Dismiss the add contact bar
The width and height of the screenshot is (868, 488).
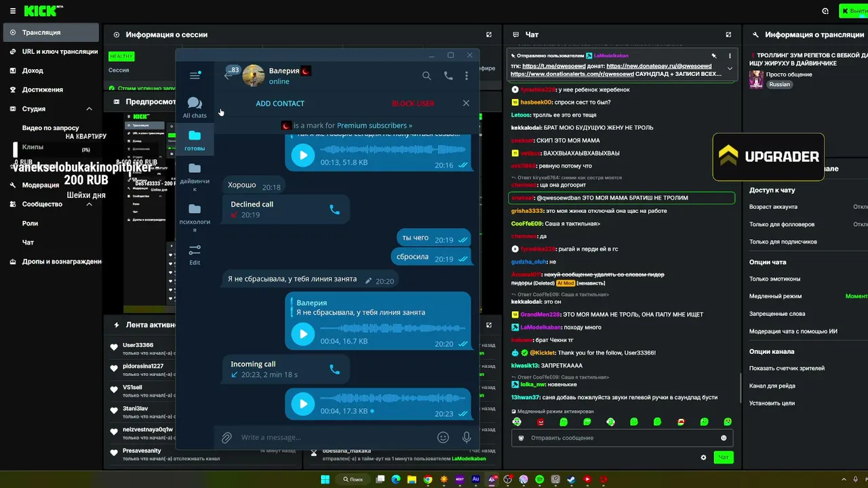click(x=466, y=103)
